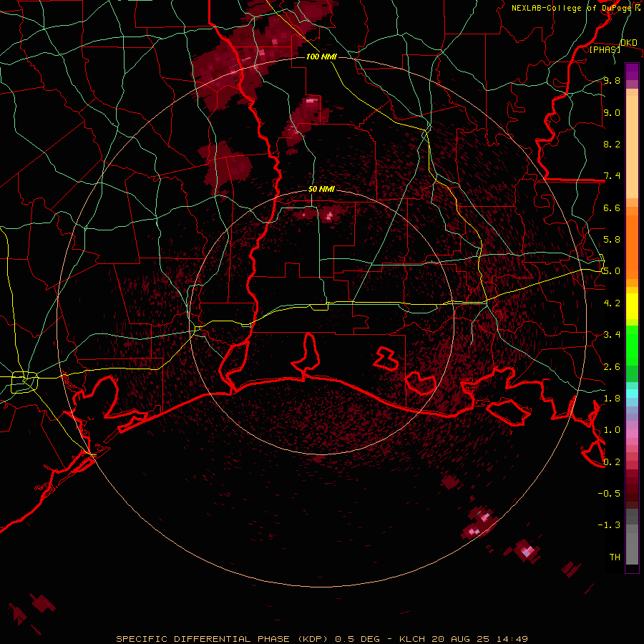Click the 1.8 scale value
The width and height of the screenshot is (644, 644).
click(x=612, y=399)
